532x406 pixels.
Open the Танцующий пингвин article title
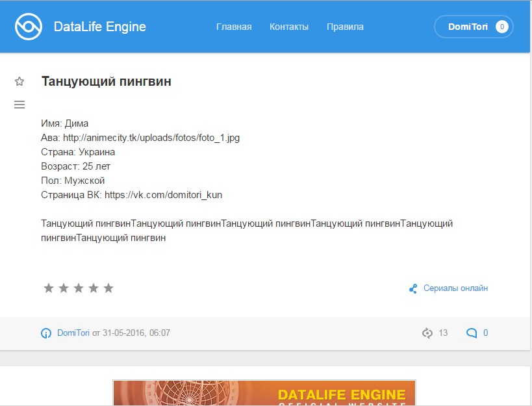tap(106, 81)
